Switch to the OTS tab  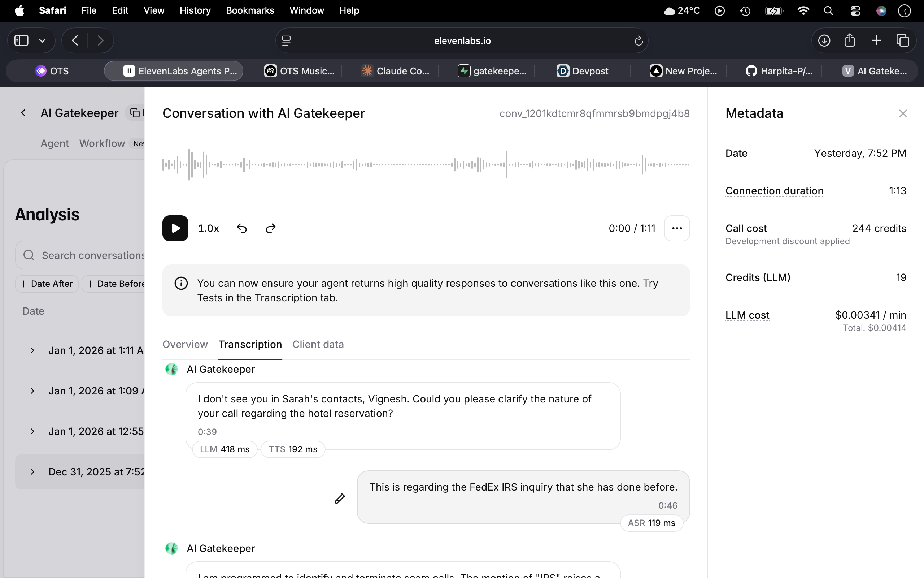click(52, 71)
